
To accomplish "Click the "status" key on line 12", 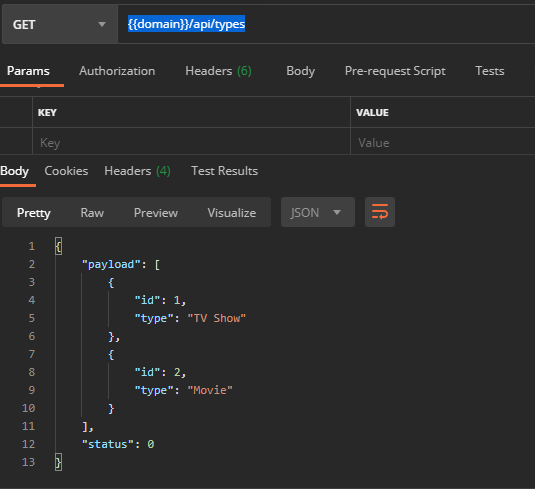I will coord(108,444).
